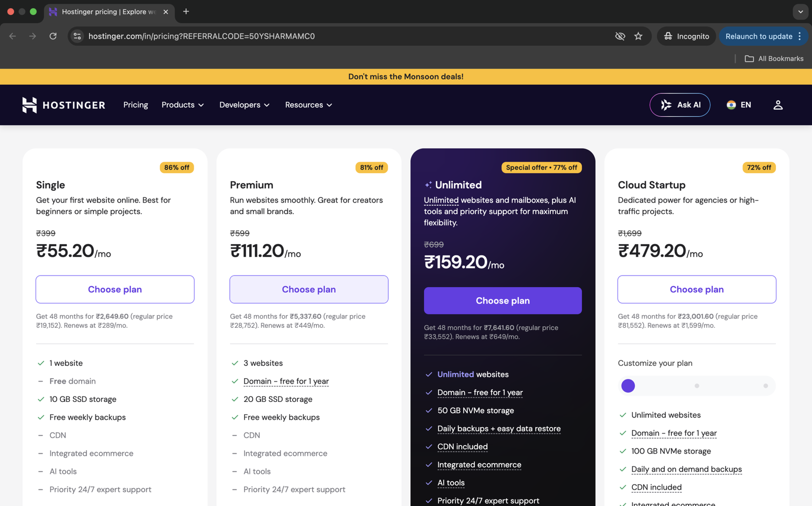Open the Pricing nav item
The height and width of the screenshot is (506, 812).
click(136, 105)
